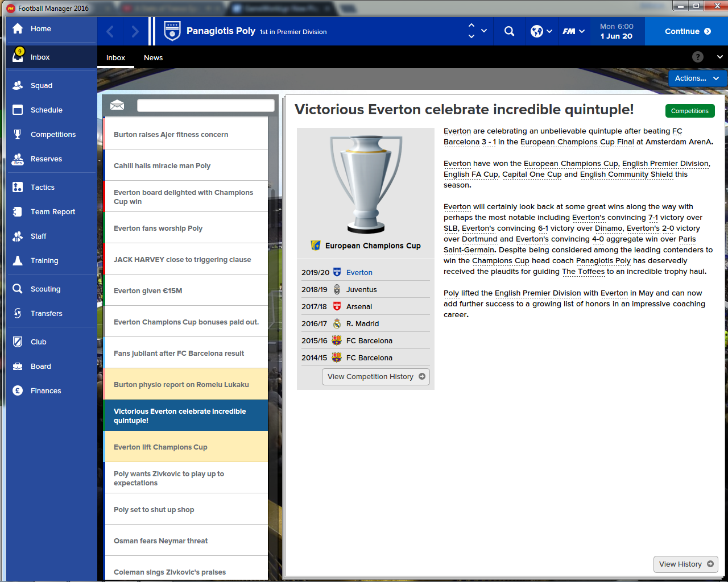Screen dimensions: 728x582
Task: Open the Board room
Action: pyautogui.click(x=51, y=366)
